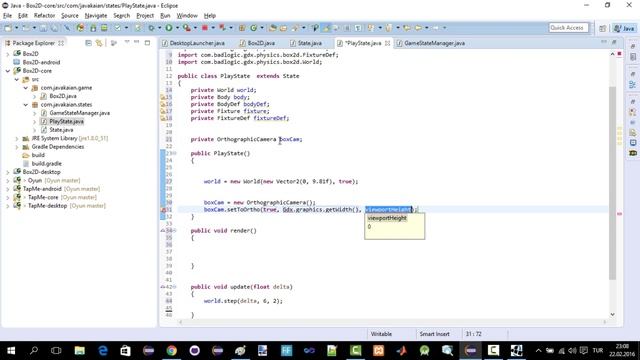Open the File menu
Screen dimensions: 640x360
pos(7,16)
